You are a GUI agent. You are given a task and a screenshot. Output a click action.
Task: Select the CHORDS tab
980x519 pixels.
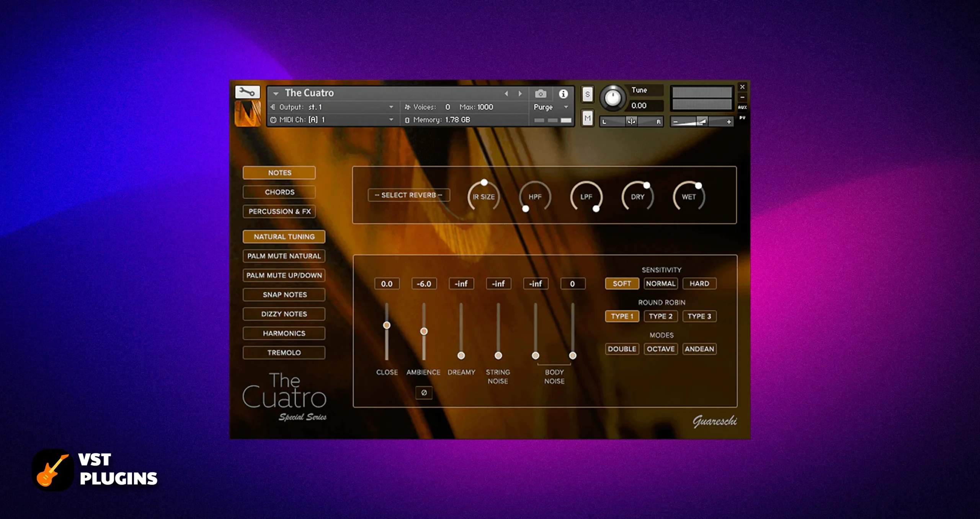pyautogui.click(x=279, y=192)
